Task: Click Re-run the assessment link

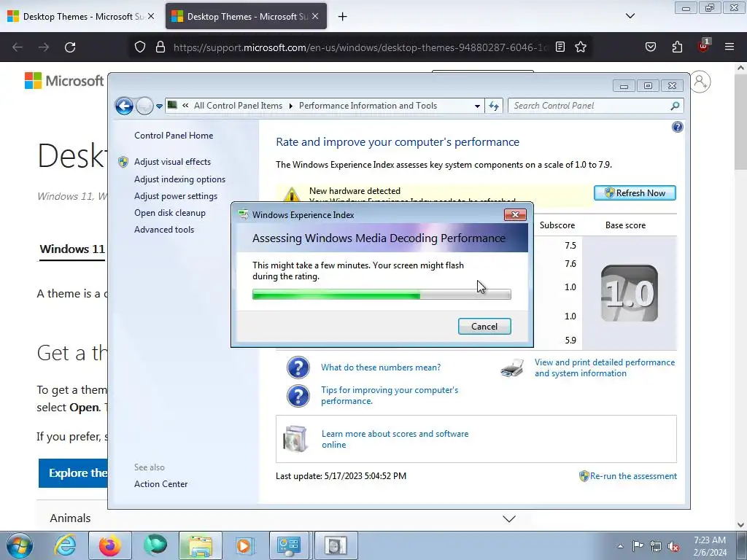Action: coord(633,475)
